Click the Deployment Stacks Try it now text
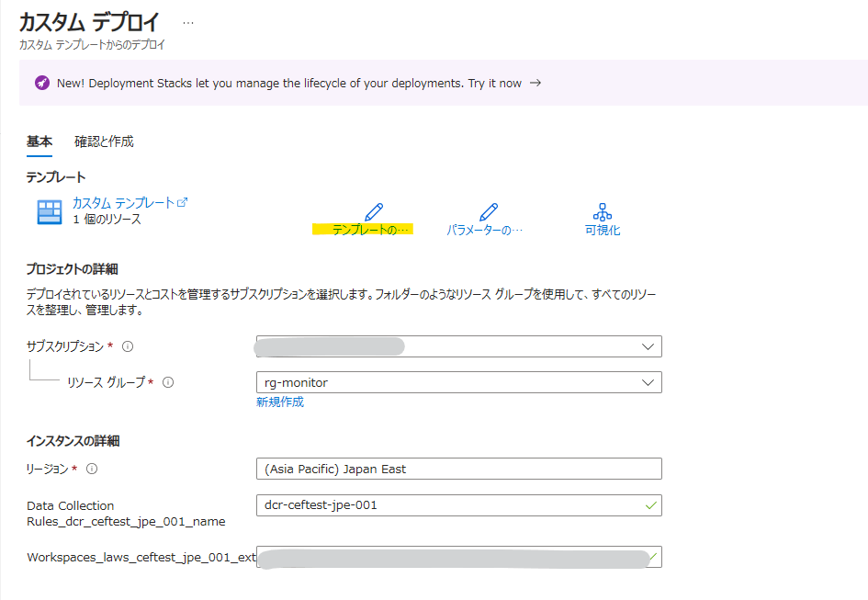This screenshot has height=600, width=868. coord(495,83)
